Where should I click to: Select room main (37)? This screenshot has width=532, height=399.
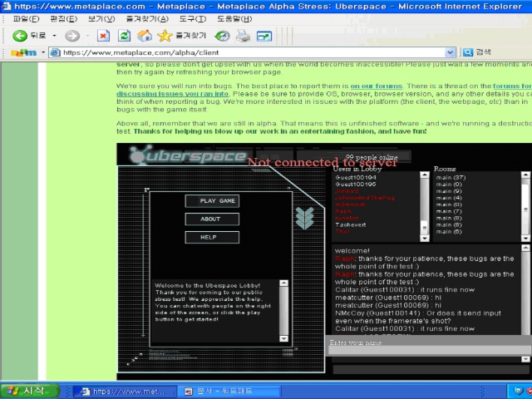451,177
